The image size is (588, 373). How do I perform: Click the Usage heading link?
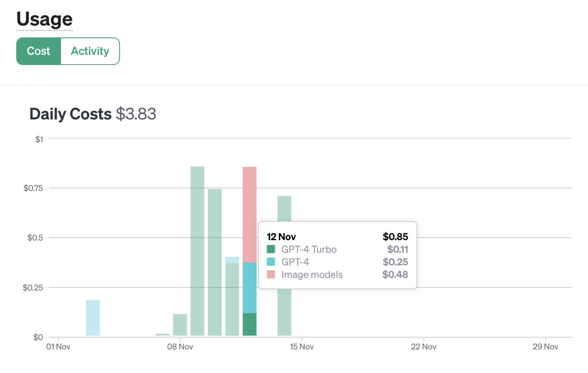point(44,19)
